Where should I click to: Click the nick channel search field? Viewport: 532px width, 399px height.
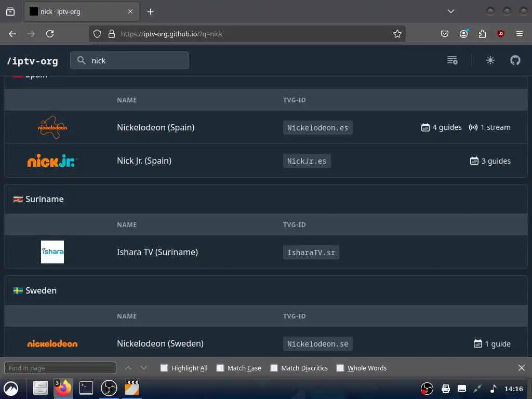[129, 60]
